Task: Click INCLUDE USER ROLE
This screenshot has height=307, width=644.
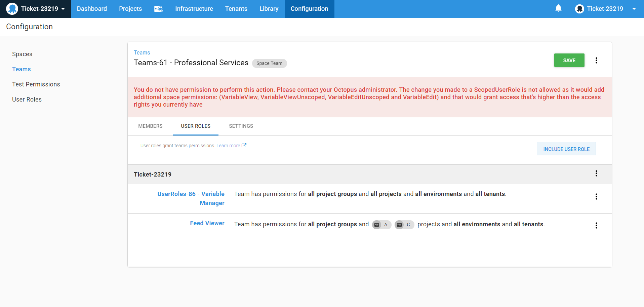Action: click(566, 149)
